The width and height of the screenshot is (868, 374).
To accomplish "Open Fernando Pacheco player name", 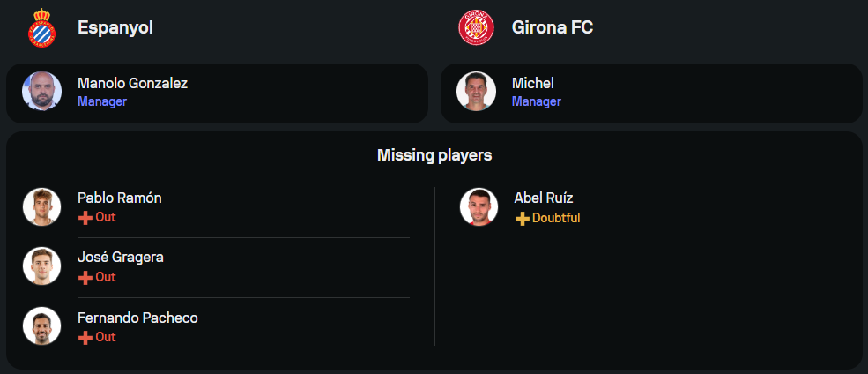I will tap(137, 318).
